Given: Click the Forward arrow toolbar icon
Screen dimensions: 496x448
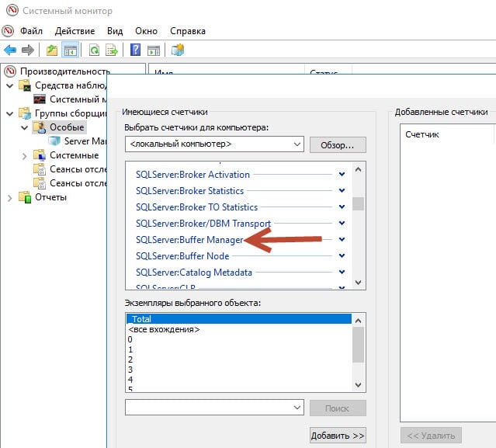Looking at the screenshot, I should pos(28,50).
